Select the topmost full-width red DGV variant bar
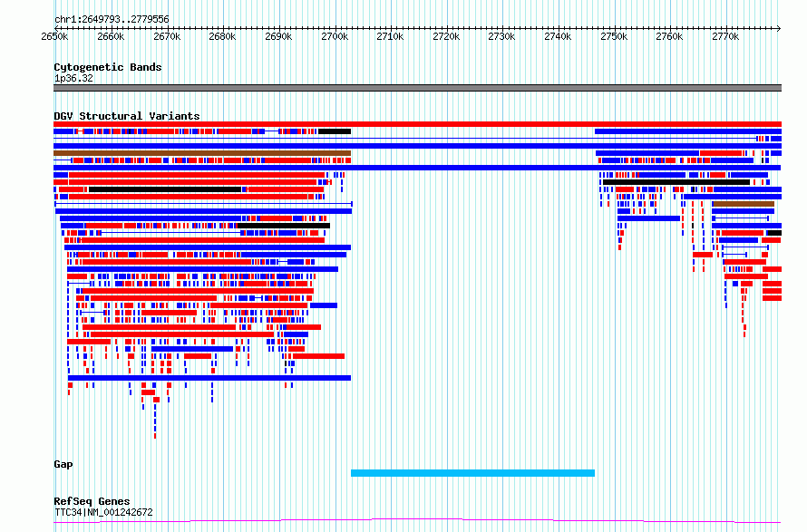 click(417, 124)
